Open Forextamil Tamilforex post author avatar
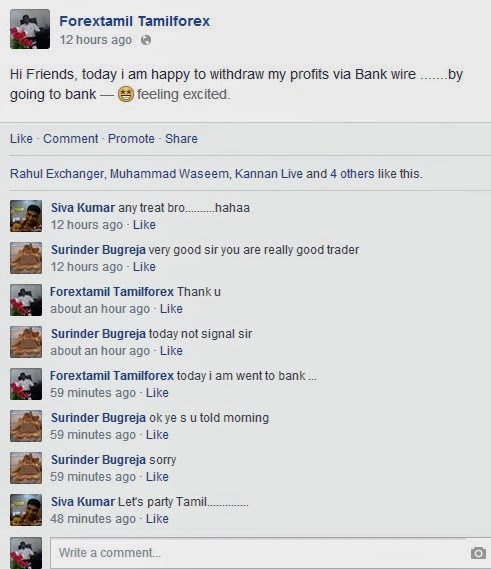The height and width of the screenshot is (569, 491). (30, 29)
